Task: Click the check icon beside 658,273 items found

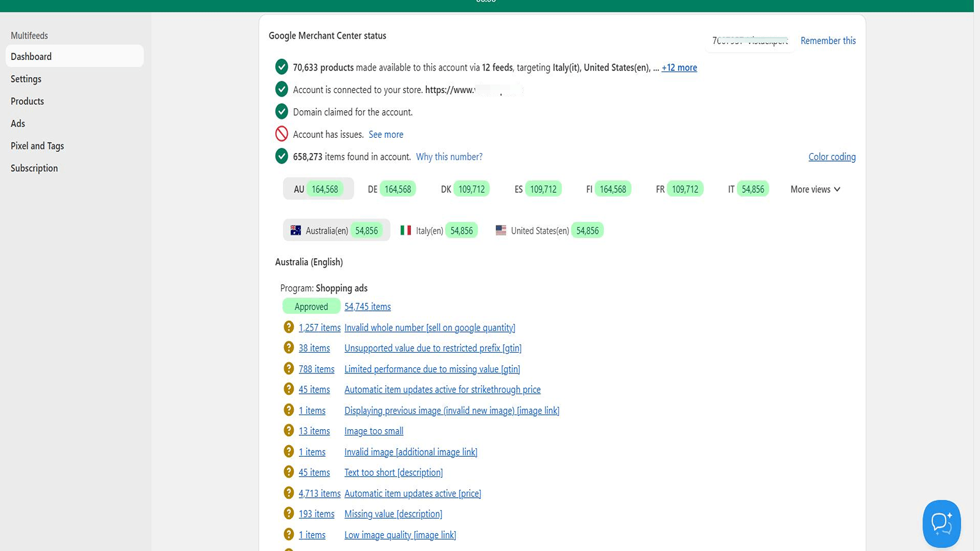Action: click(x=282, y=156)
